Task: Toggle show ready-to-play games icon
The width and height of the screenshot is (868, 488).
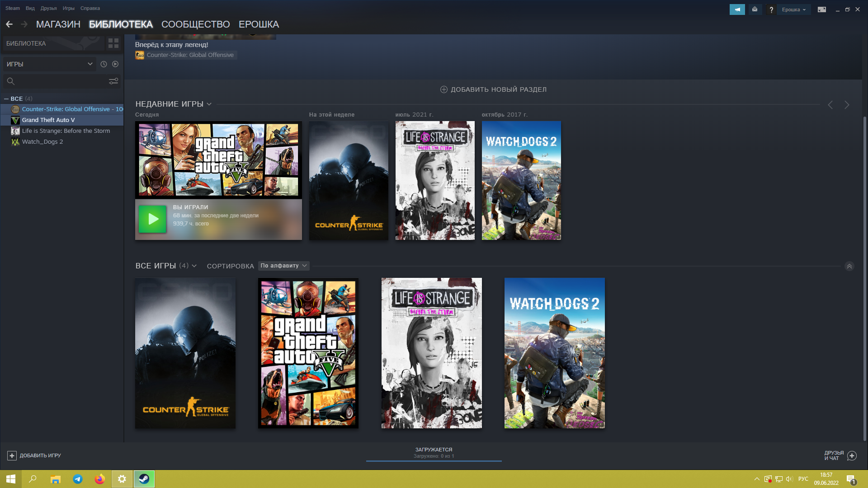Action: (x=115, y=64)
